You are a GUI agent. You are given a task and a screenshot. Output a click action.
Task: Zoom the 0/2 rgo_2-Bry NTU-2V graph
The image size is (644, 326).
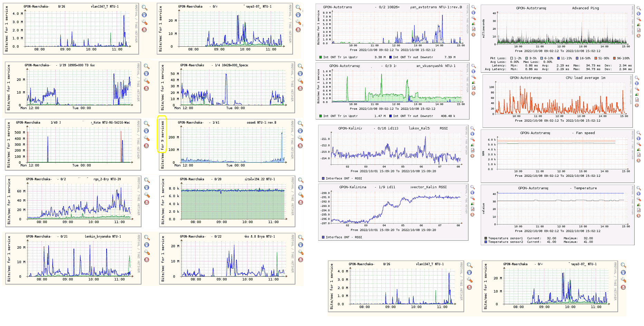click(x=147, y=180)
